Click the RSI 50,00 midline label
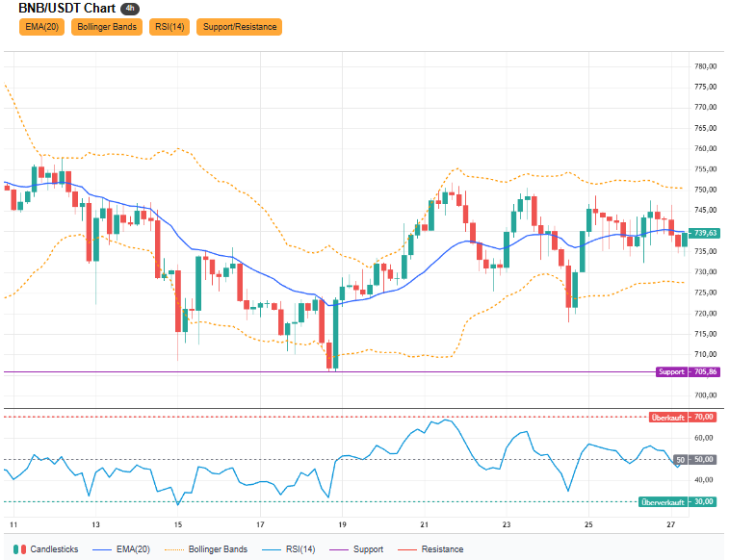Screen dimensions: 729x560 click(x=694, y=460)
